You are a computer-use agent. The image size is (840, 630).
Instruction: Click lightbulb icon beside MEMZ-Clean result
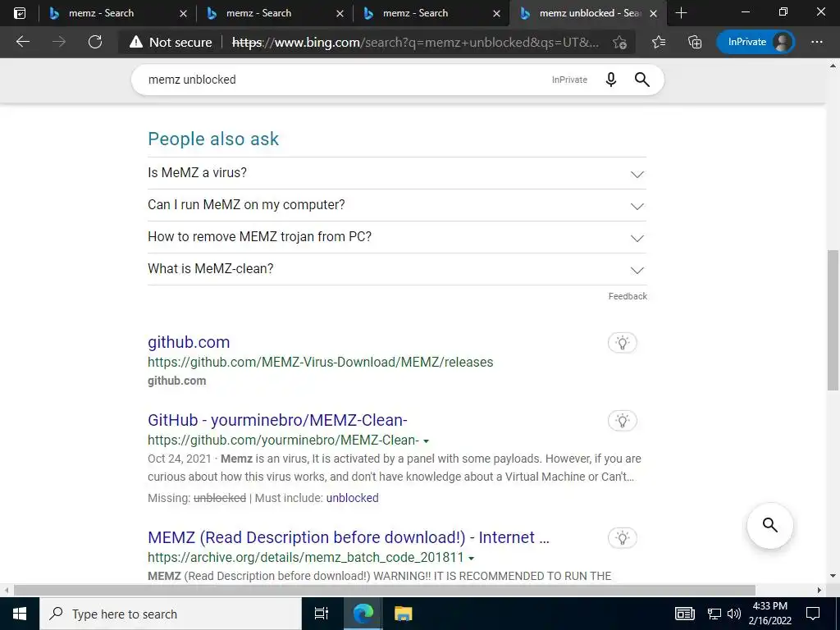click(x=623, y=421)
